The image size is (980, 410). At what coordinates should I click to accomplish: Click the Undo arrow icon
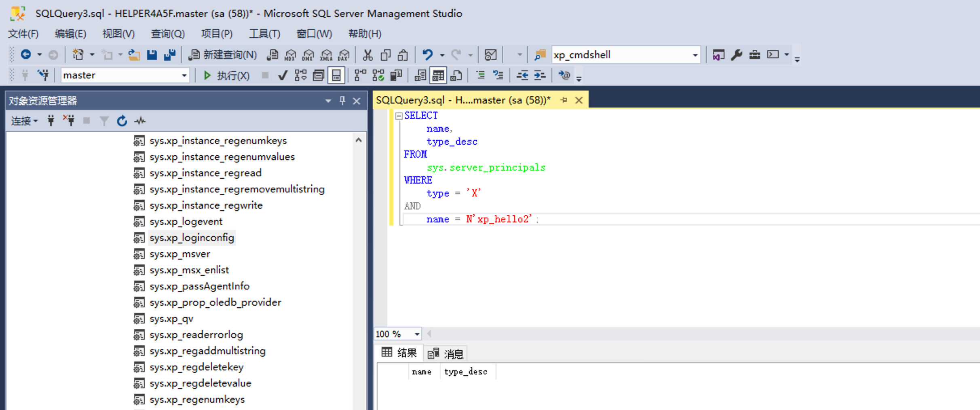click(x=427, y=55)
